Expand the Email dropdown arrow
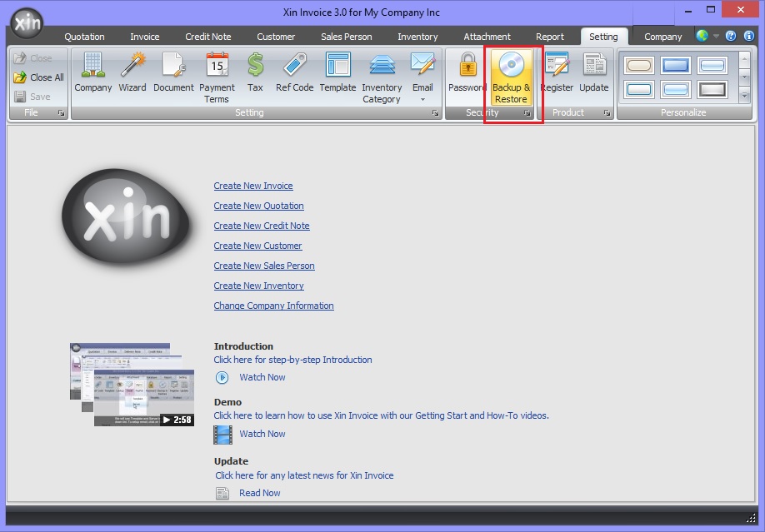Screen dimensions: 765x532 click(423, 99)
